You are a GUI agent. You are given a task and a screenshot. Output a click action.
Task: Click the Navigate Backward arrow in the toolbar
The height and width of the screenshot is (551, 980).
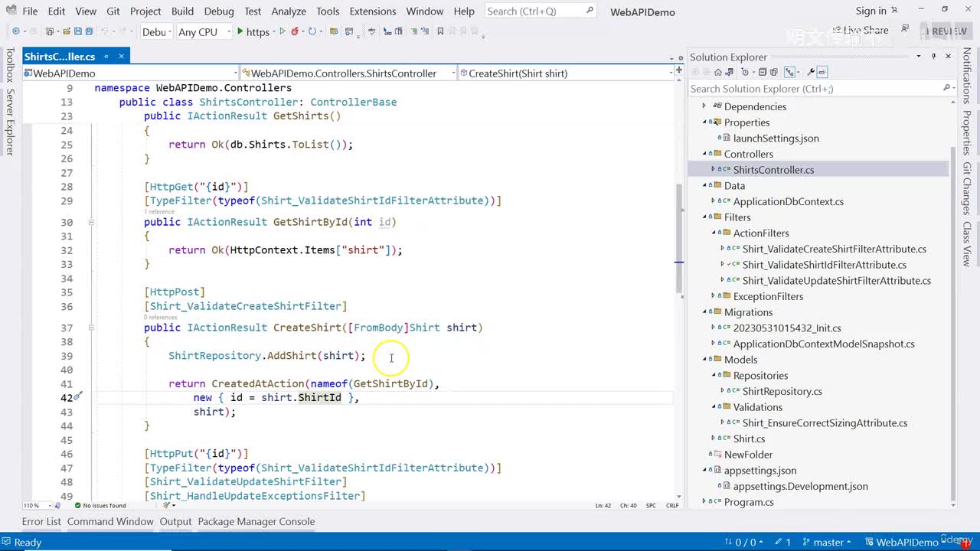tap(15, 31)
